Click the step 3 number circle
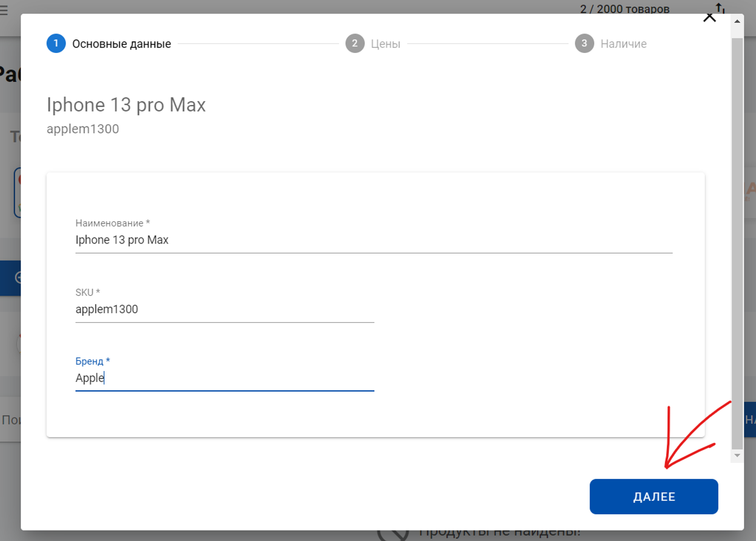Viewport: 756px width, 541px height. (x=584, y=44)
